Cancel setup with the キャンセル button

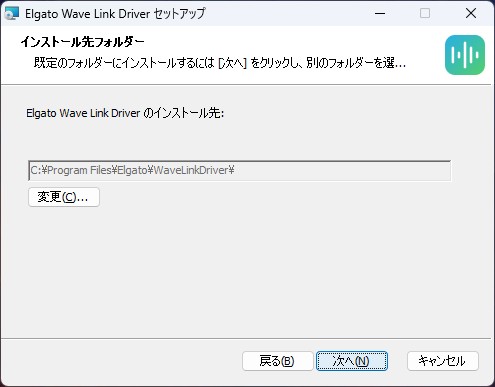coord(443,361)
